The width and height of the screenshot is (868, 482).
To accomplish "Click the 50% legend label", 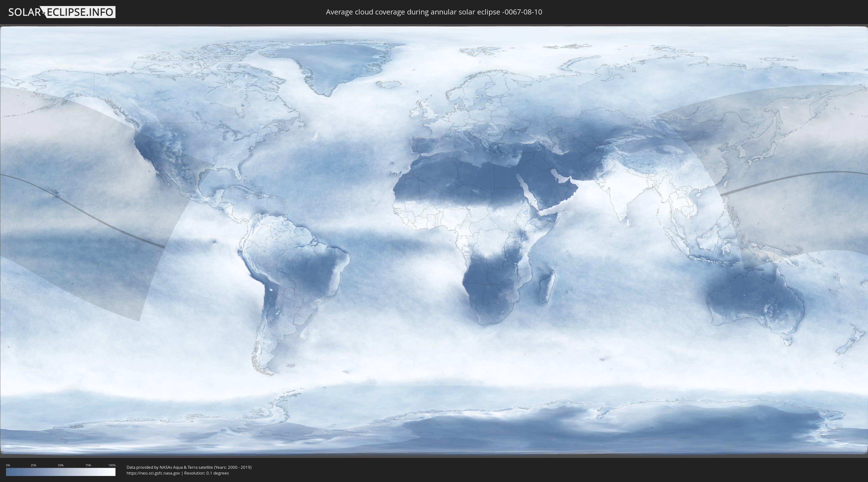I will tap(61, 465).
